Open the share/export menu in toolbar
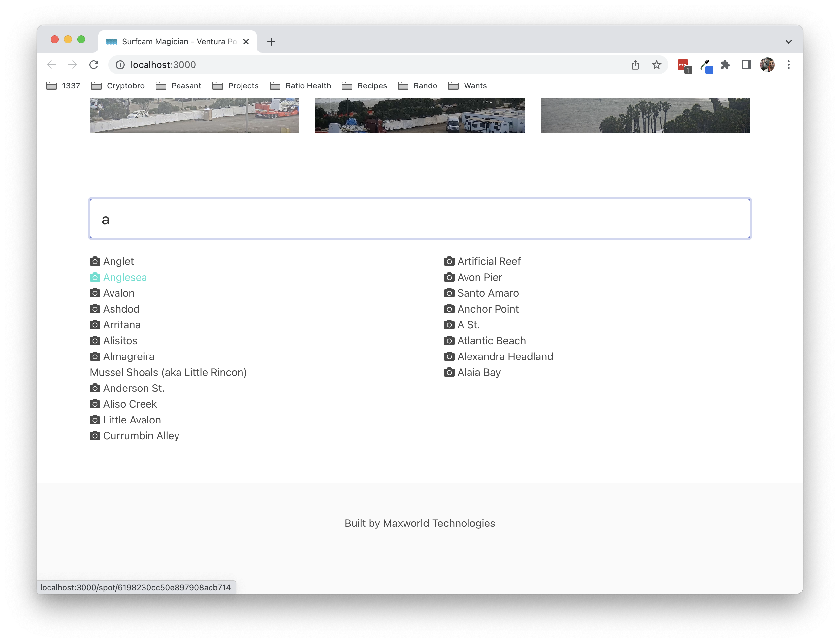840x643 pixels. point(635,65)
